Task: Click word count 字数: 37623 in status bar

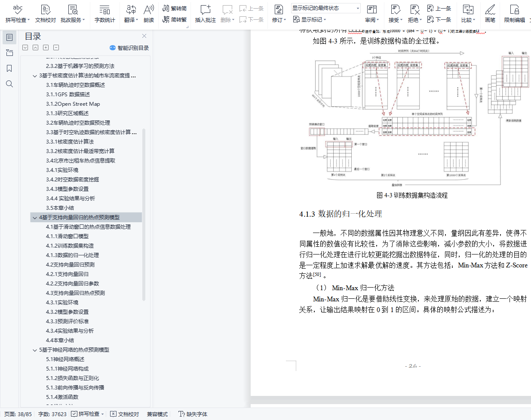Action: click(x=52, y=414)
